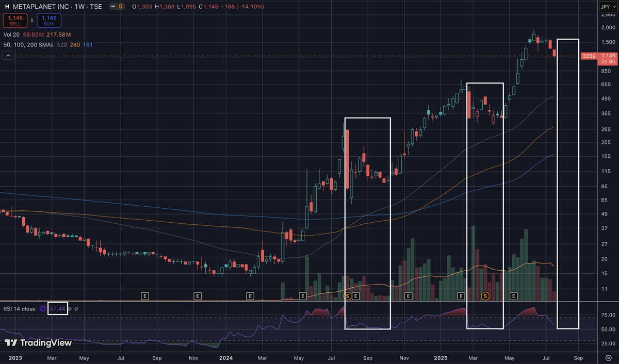Click the current price label 1,145 on price axis
619x364 pixels.
tap(609, 55)
